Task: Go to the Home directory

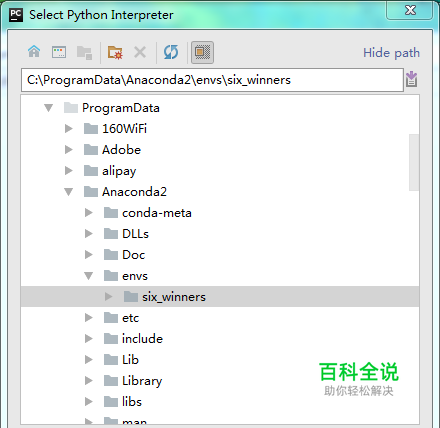Action: (34, 52)
